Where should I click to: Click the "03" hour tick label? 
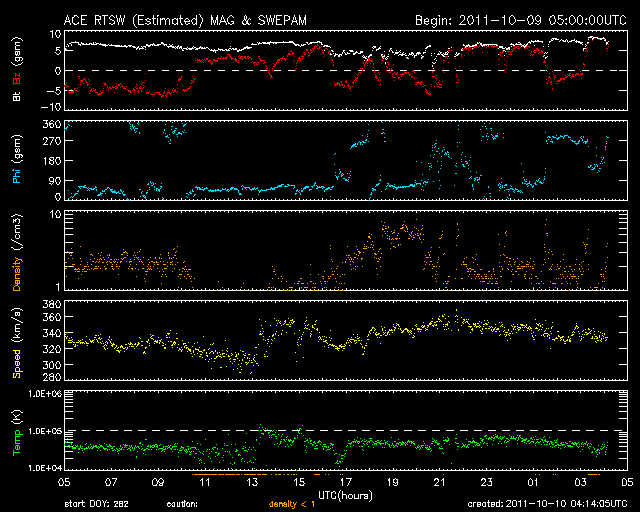click(x=580, y=482)
